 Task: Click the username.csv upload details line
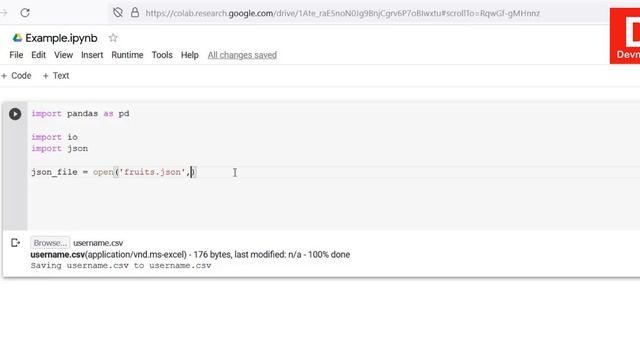190,255
